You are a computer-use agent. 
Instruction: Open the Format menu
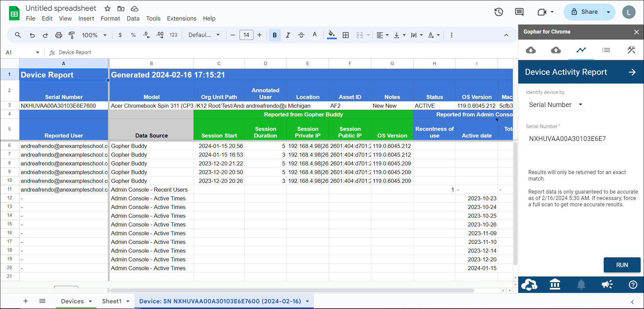pos(110,18)
